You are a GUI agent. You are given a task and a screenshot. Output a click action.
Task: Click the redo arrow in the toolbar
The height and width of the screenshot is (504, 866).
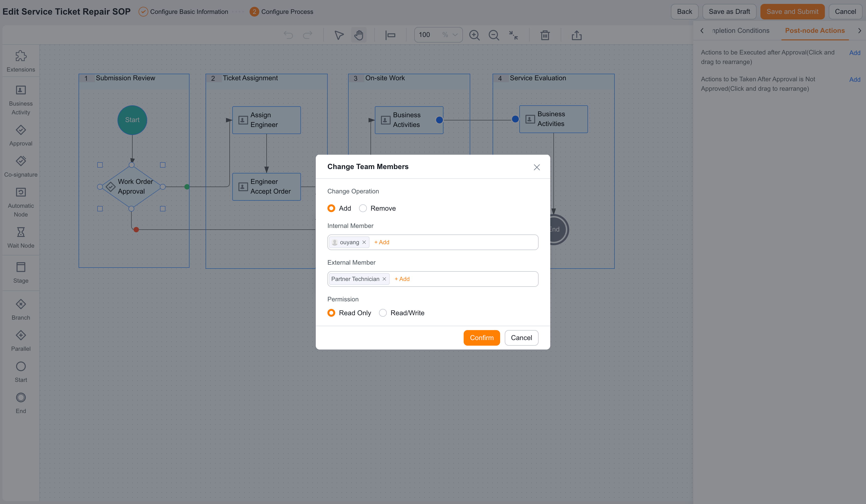click(x=307, y=35)
